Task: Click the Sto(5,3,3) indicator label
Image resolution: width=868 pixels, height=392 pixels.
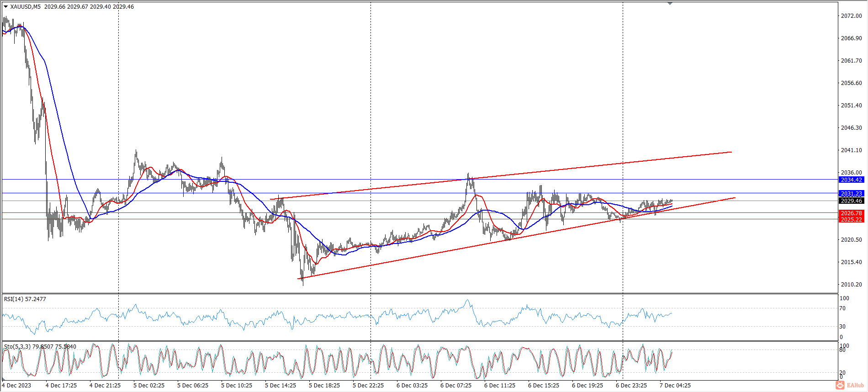Action: [x=40, y=347]
